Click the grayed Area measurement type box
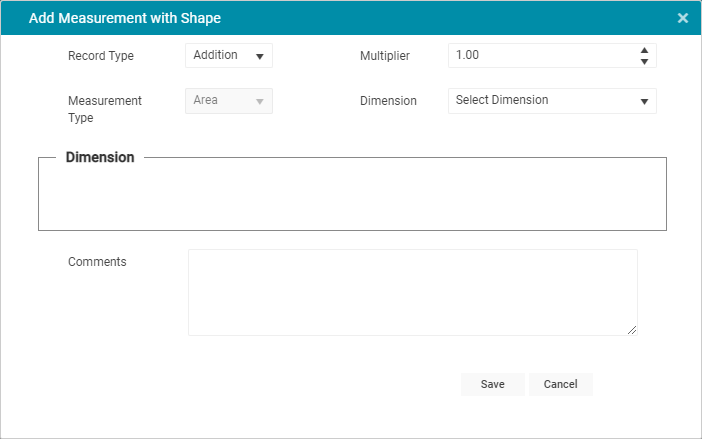This screenshot has height=439, width=702. click(x=229, y=101)
